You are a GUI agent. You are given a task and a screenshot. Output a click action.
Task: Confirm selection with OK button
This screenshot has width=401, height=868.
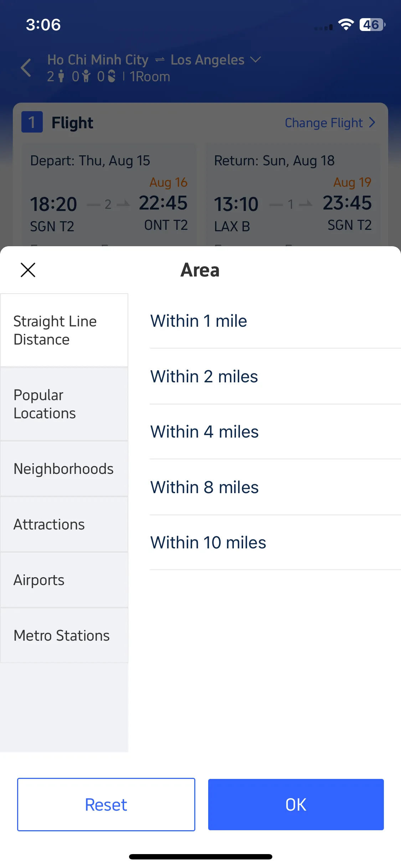click(x=296, y=805)
